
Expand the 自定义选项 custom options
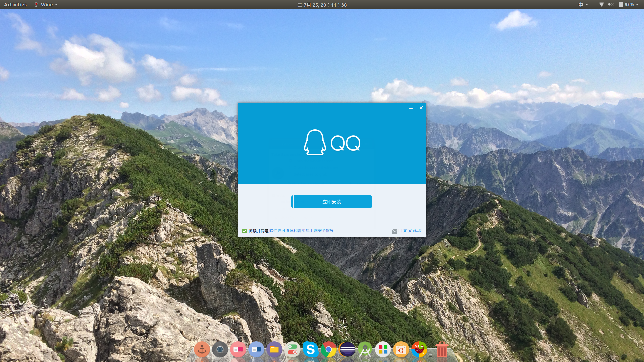pos(407,231)
